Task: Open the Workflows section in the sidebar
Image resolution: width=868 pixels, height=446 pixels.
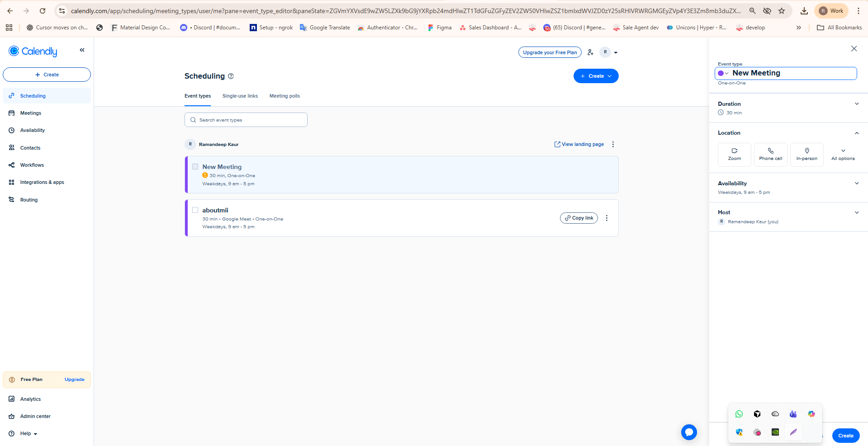Action: 32,165
